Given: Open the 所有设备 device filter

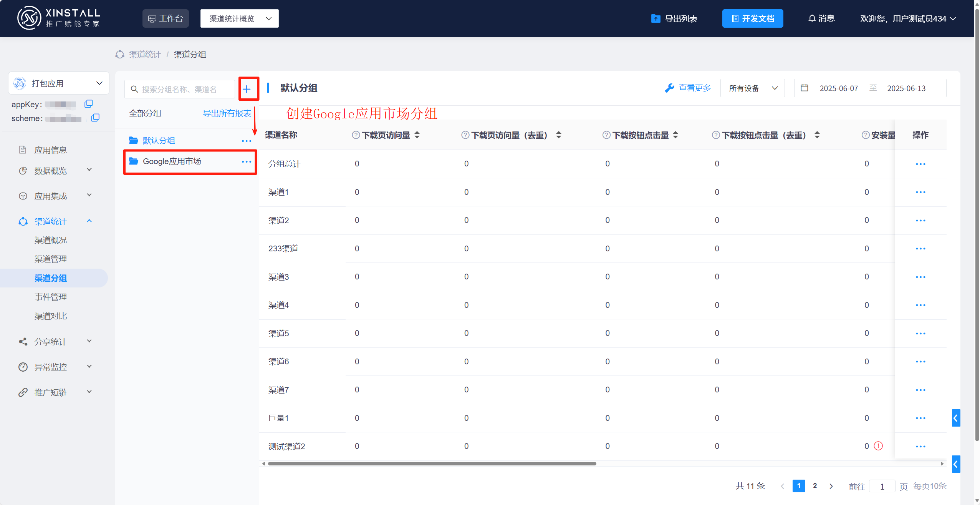Looking at the screenshot, I should (753, 88).
